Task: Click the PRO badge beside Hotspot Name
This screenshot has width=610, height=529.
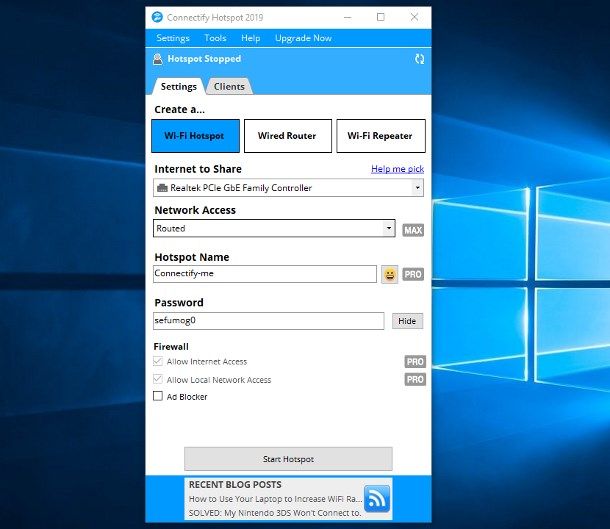Action: [413, 274]
